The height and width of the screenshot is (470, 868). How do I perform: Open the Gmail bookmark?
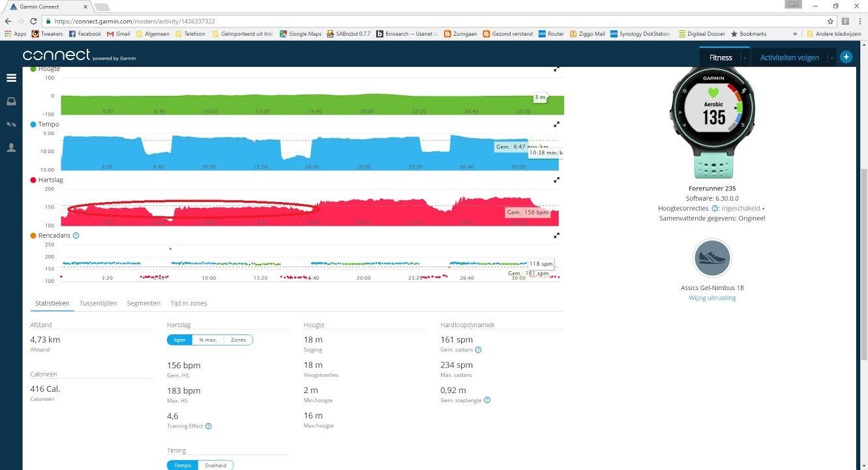click(x=119, y=34)
